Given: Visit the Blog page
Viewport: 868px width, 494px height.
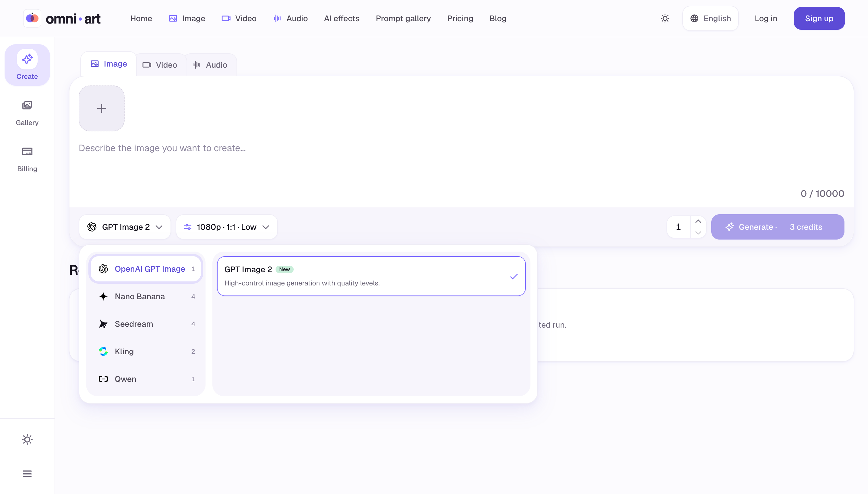Looking at the screenshot, I should tap(498, 18).
